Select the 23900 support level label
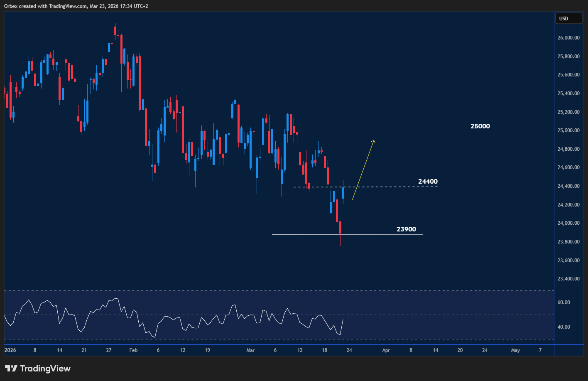Image resolution: width=588 pixels, height=381 pixels. [406, 229]
